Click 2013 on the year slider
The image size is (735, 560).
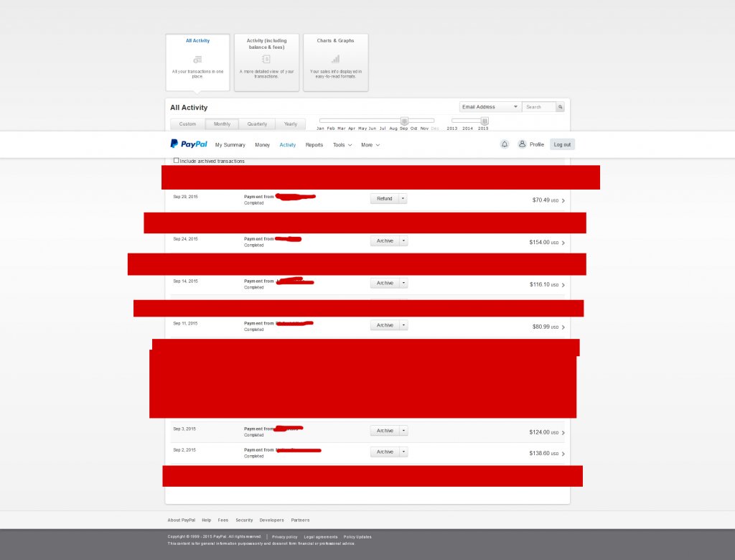point(452,128)
